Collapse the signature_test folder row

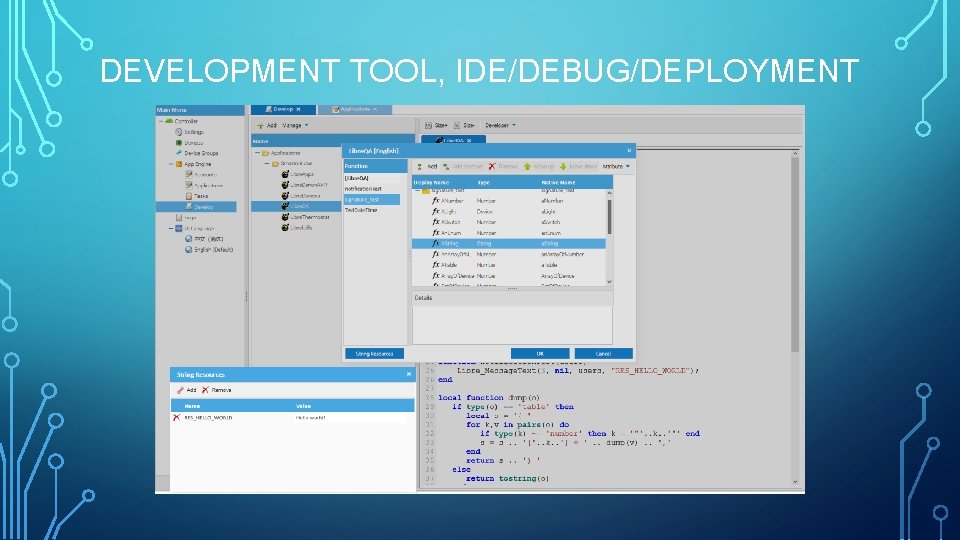tap(418, 190)
